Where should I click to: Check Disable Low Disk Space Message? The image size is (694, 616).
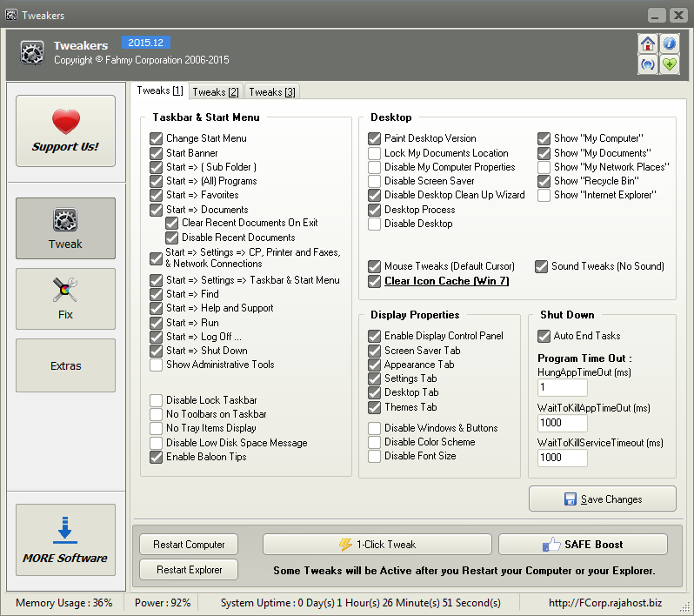point(156,443)
